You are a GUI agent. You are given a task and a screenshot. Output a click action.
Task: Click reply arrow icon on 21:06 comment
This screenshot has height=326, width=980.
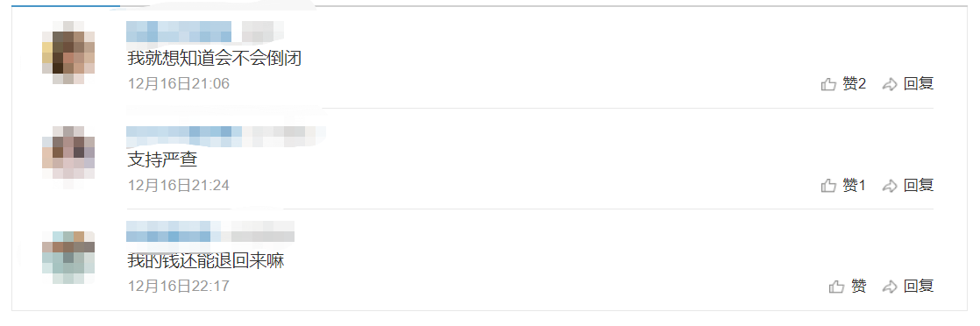[x=890, y=84]
